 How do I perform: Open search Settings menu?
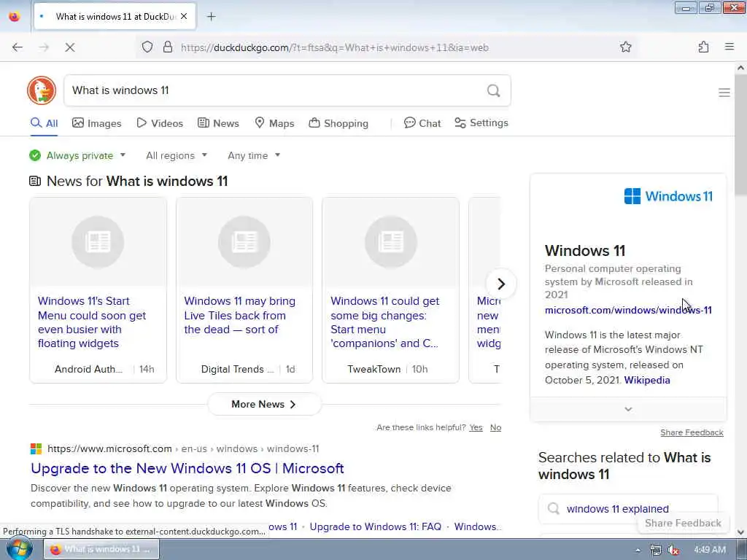point(481,122)
